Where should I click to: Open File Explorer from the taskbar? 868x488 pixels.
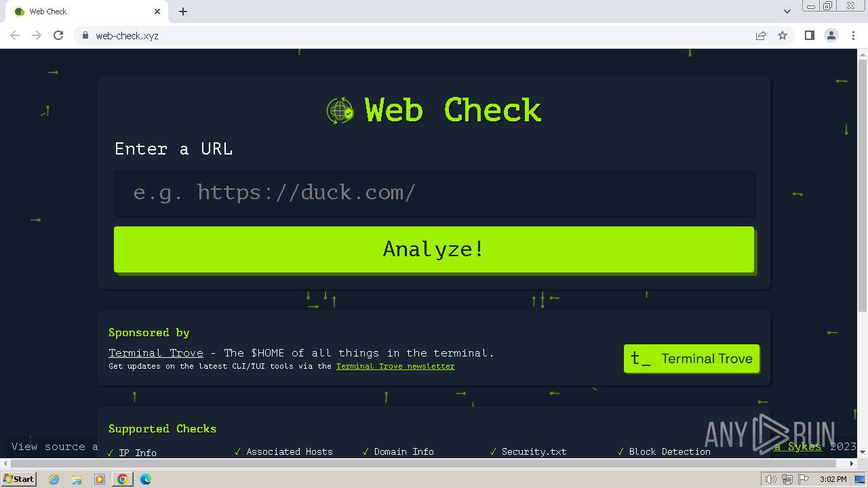tap(77, 479)
